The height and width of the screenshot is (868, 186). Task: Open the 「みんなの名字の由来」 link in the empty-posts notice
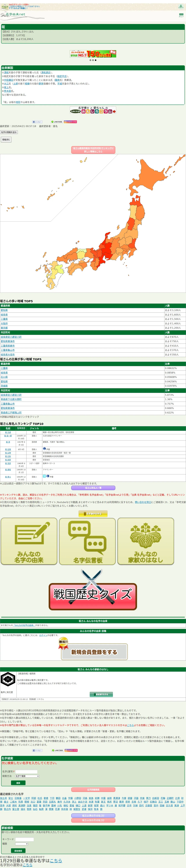24,625
